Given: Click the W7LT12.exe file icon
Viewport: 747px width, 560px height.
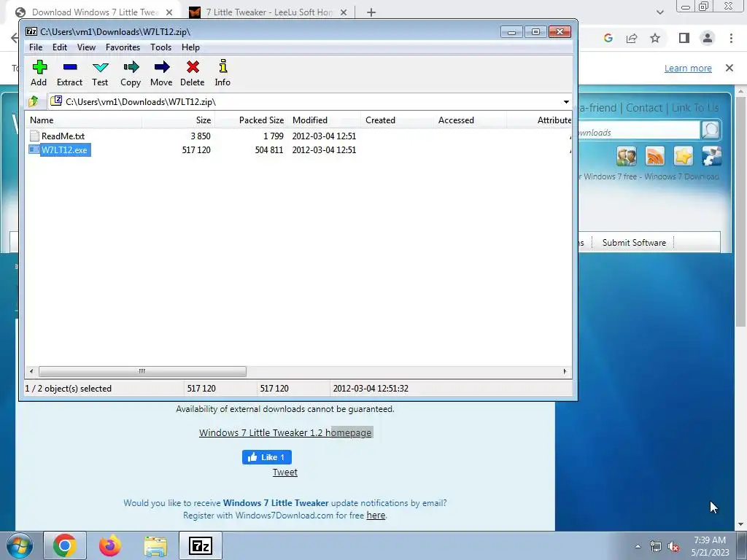Looking at the screenshot, I should click(x=34, y=149).
